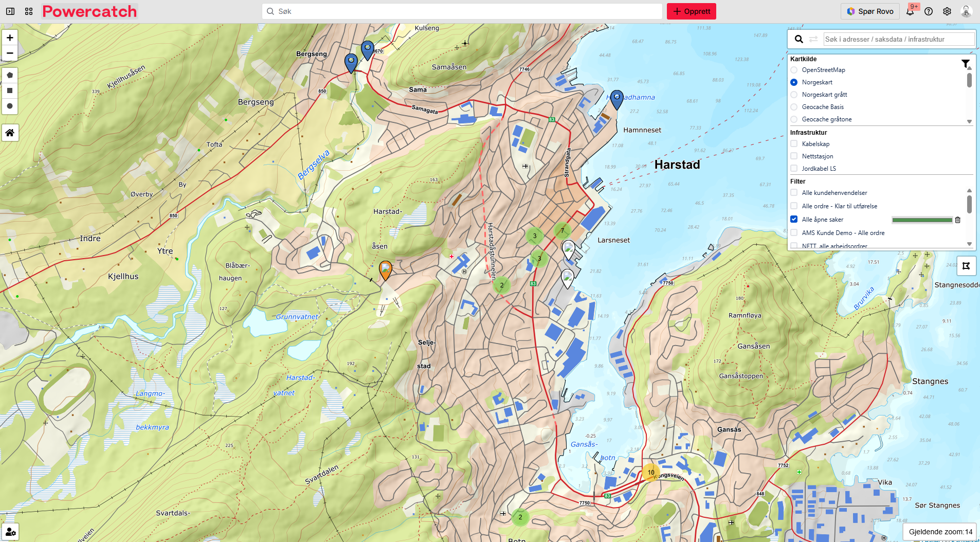The width and height of the screenshot is (980, 542).
Task: Uncheck the Alle åpne saker filter
Action: [794, 220]
